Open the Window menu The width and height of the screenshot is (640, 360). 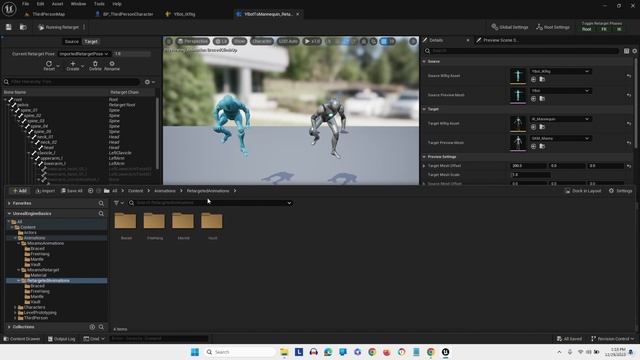78,4
